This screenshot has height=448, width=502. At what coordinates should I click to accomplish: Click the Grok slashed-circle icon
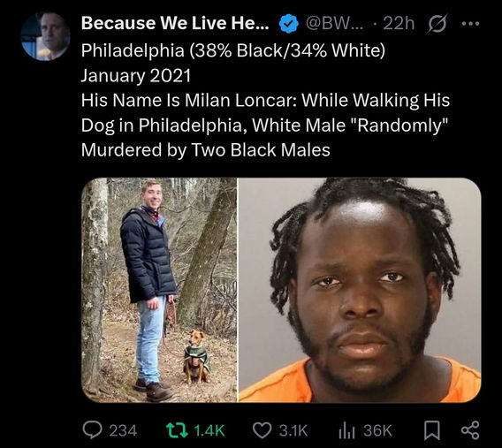437,24
